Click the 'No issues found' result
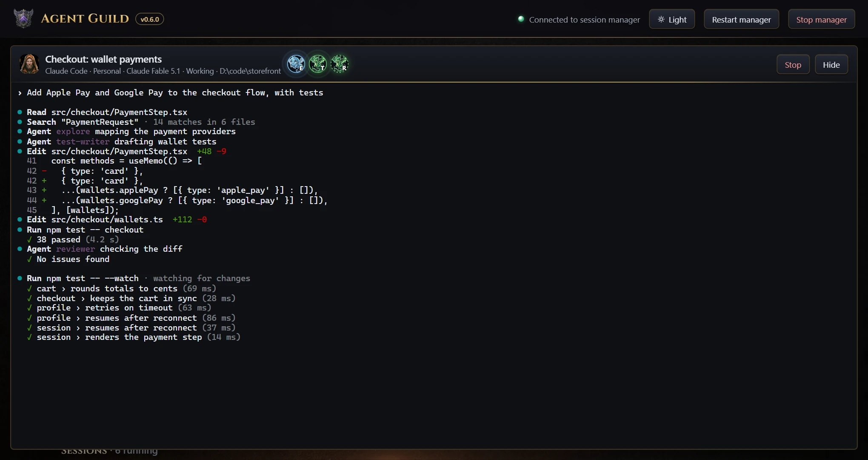Viewport: 868px width, 460px height. [x=68, y=259]
